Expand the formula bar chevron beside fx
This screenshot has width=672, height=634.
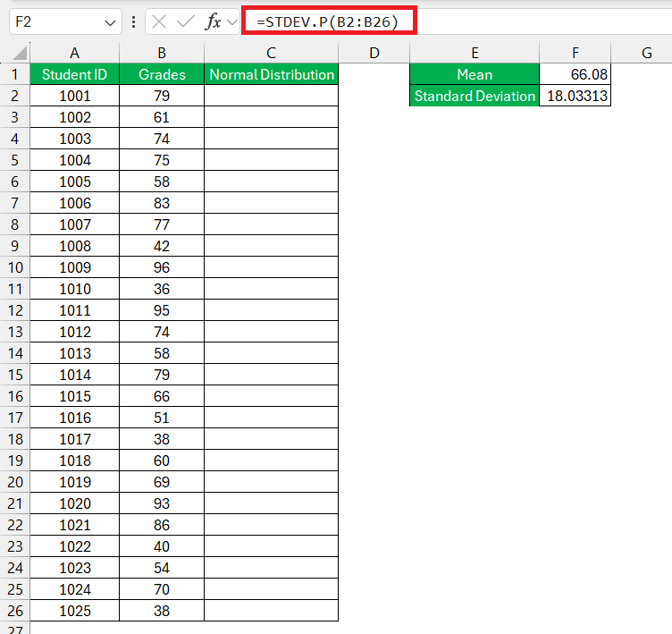pos(232,21)
